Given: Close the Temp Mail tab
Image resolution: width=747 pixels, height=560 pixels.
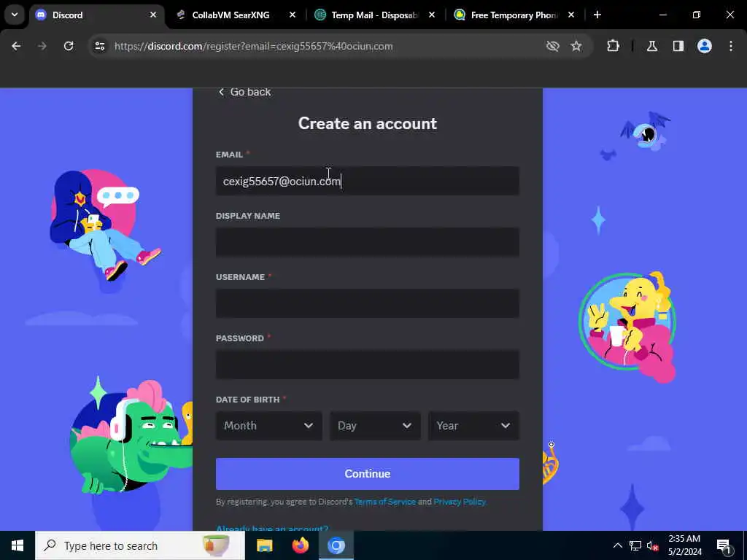Looking at the screenshot, I should [x=432, y=15].
